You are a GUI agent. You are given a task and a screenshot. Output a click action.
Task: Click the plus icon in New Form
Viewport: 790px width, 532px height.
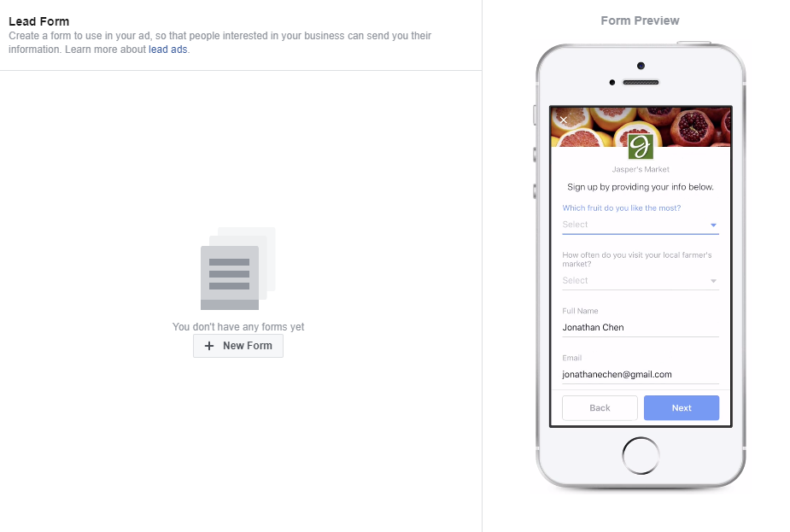tap(209, 346)
